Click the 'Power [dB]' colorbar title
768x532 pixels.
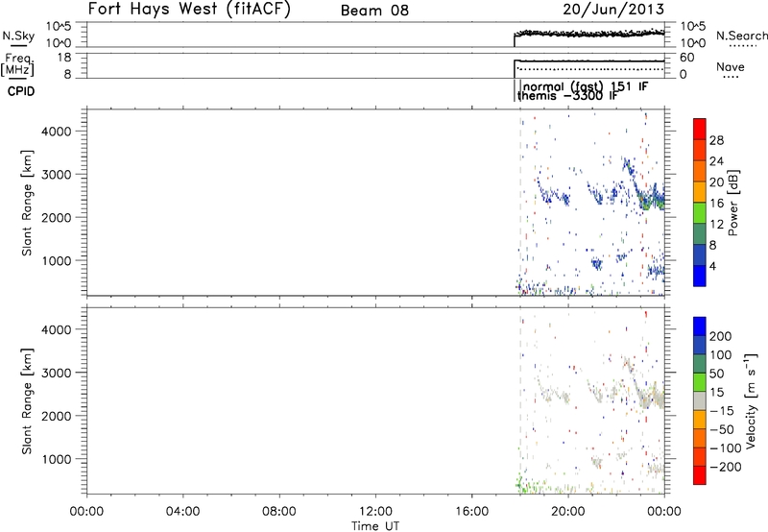tap(733, 203)
